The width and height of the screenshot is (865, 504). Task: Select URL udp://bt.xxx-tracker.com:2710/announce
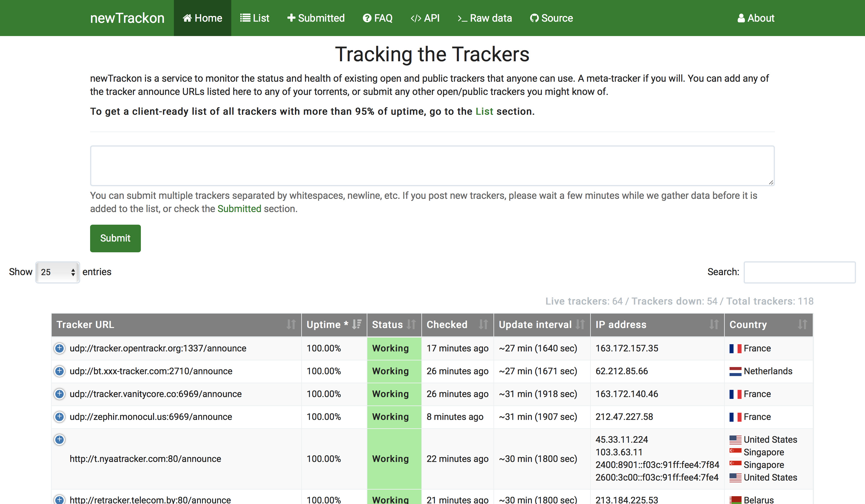(x=151, y=371)
